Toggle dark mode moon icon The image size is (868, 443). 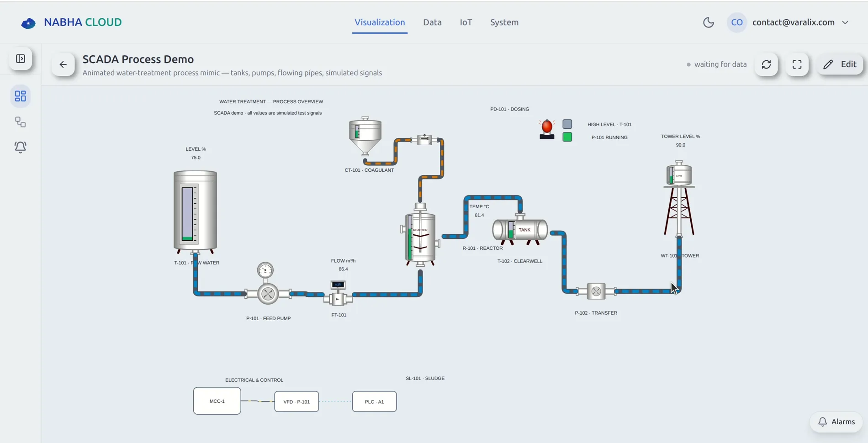point(708,22)
